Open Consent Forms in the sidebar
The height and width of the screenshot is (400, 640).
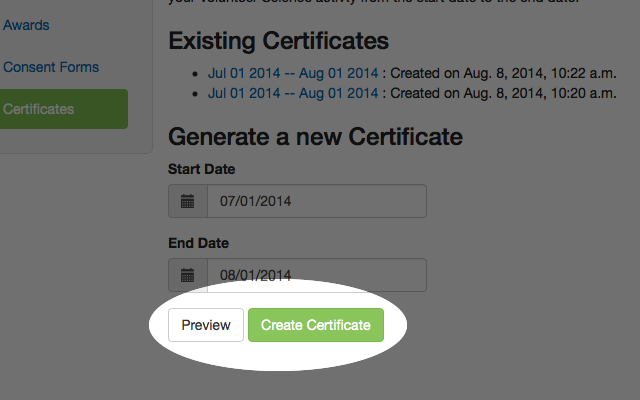click(x=51, y=67)
